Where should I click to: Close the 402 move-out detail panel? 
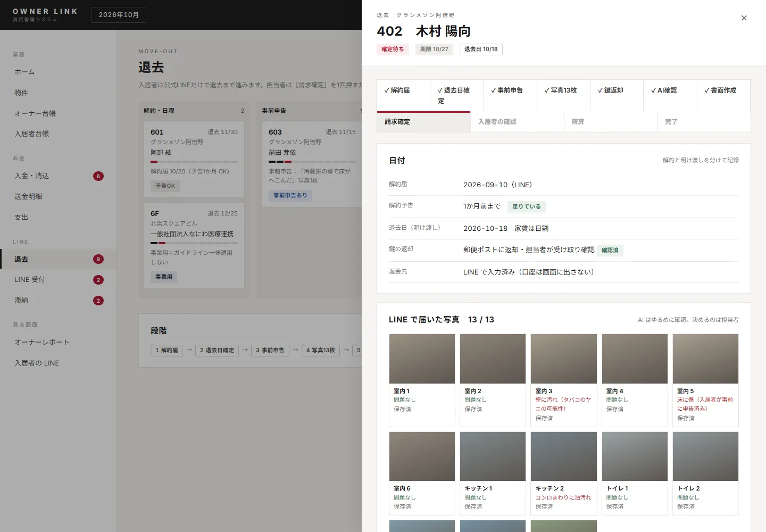pyautogui.click(x=744, y=18)
